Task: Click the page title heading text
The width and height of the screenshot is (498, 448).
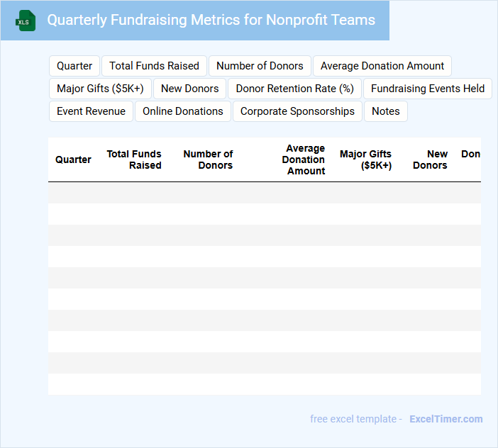Action: 211,20
